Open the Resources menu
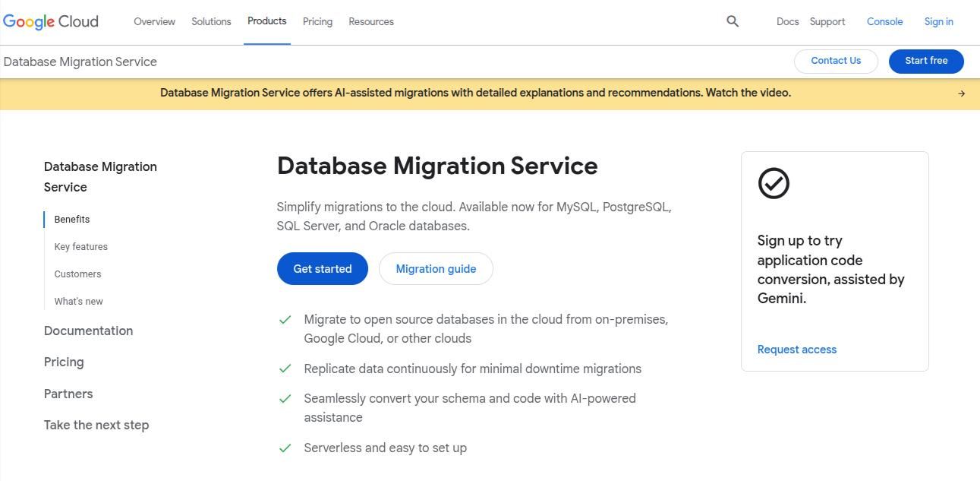This screenshot has width=980, height=481. pos(371,21)
